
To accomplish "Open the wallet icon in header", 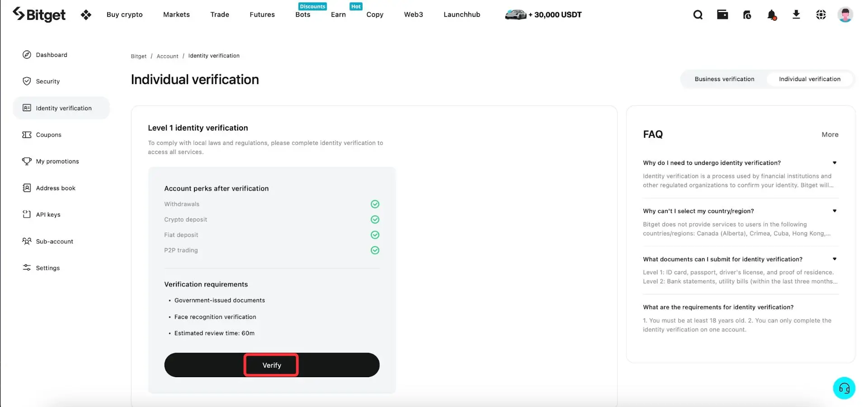I will pyautogui.click(x=722, y=15).
